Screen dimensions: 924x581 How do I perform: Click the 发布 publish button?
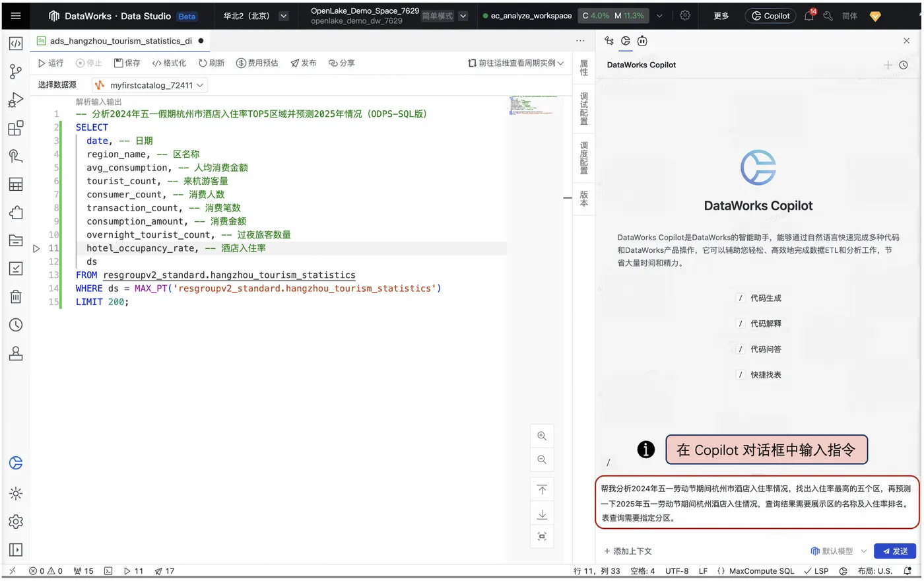pyautogui.click(x=304, y=63)
